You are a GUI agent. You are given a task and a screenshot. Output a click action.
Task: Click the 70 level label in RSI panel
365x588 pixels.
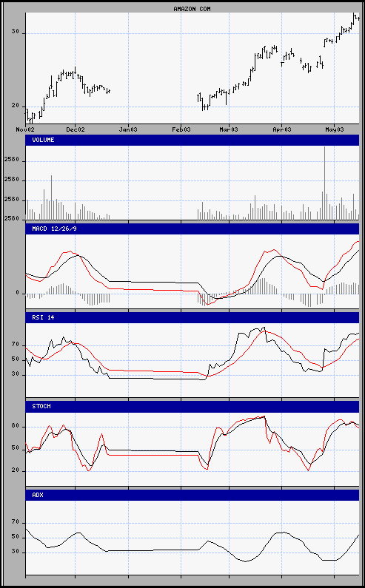tap(15, 345)
